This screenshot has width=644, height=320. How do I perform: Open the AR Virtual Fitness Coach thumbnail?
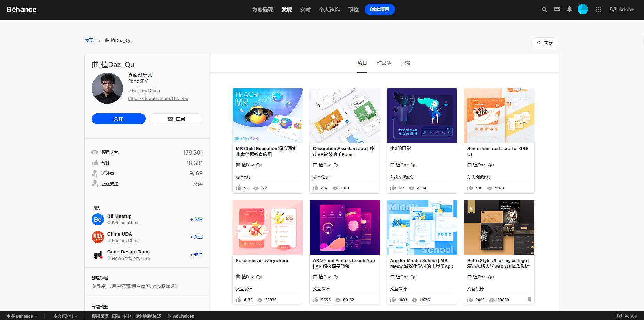pos(345,228)
